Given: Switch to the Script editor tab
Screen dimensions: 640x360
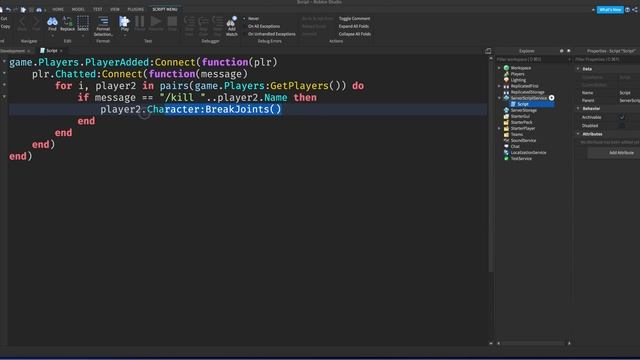Looking at the screenshot, I should click(51, 51).
